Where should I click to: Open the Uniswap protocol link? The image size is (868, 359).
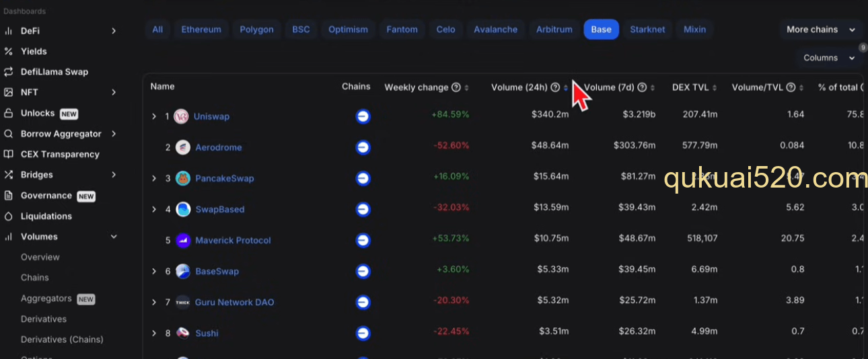point(211,116)
